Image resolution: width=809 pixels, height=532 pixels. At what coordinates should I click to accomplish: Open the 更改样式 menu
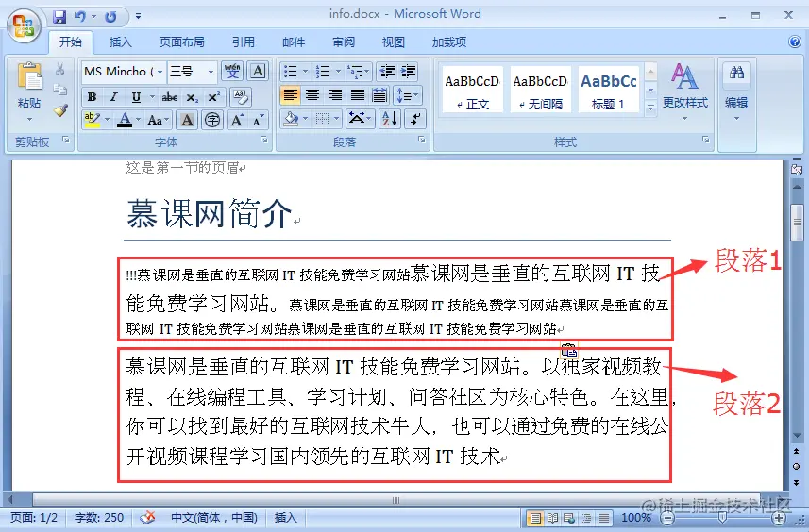pyautogui.click(x=684, y=91)
